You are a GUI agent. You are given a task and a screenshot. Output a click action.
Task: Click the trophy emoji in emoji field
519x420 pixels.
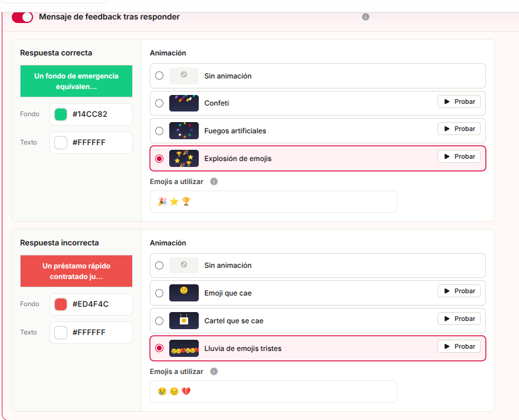click(x=186, y=202)
